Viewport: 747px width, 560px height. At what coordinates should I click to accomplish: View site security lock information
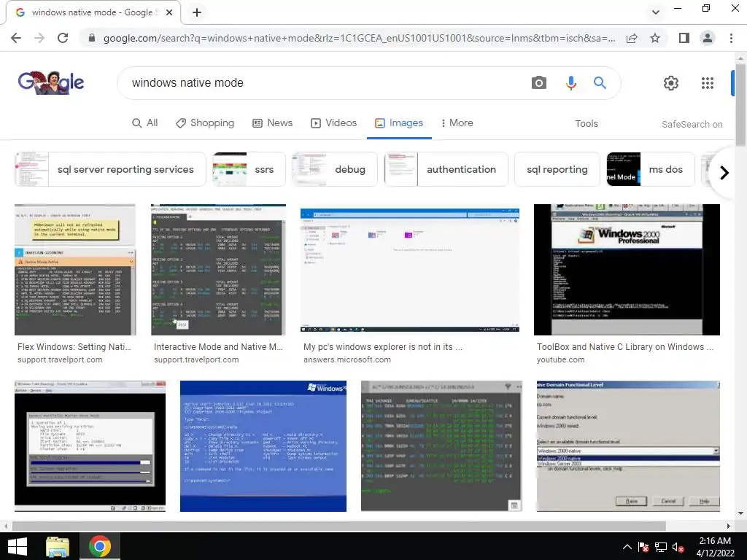click(92, 38)
